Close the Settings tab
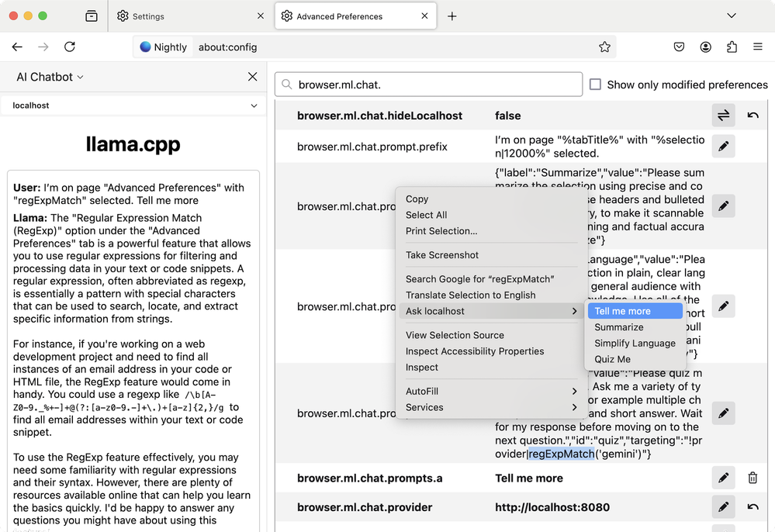Viewport: 775px width, 532px height. point(261,16)
